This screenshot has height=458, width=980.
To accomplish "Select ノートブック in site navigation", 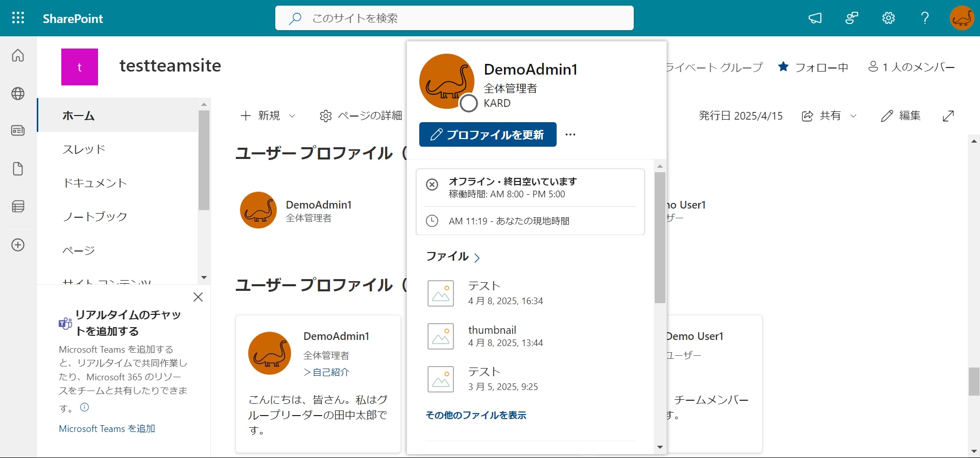I will click(94, 217).
